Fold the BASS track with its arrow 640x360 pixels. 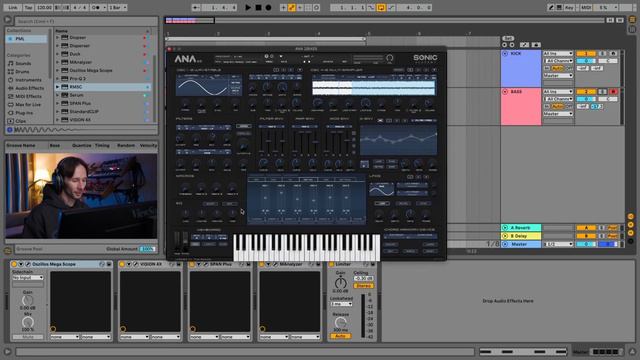point(505,92)
